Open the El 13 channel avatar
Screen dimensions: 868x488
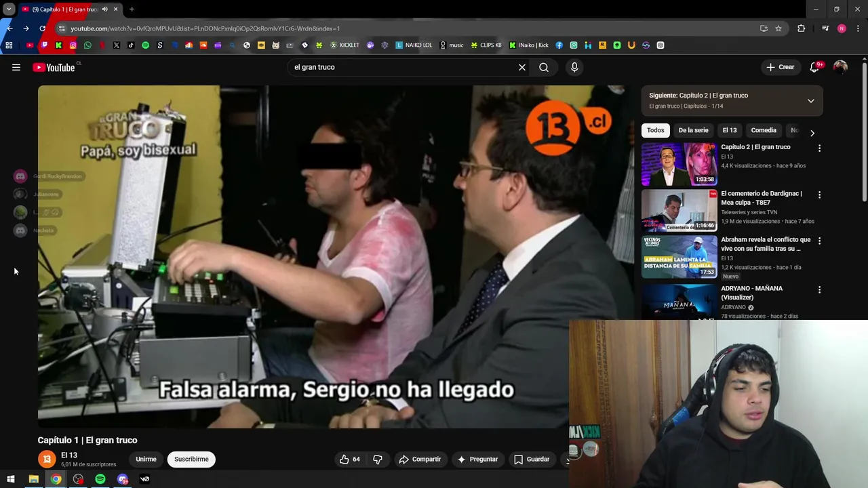[x=47, y=459]
